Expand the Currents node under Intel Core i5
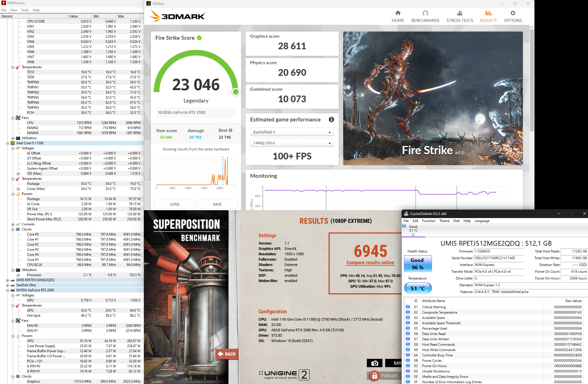The height and width of the screenshot is (384, 588). point(13,224)
